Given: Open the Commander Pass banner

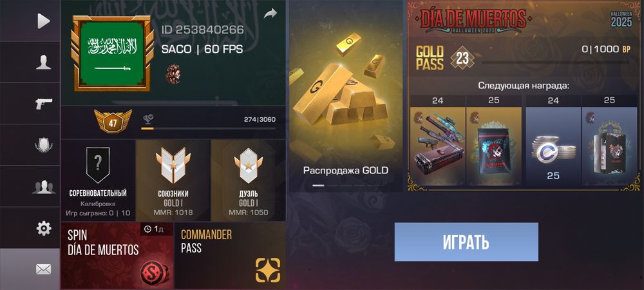Looking at the screenshot, I should pos(230,255).
